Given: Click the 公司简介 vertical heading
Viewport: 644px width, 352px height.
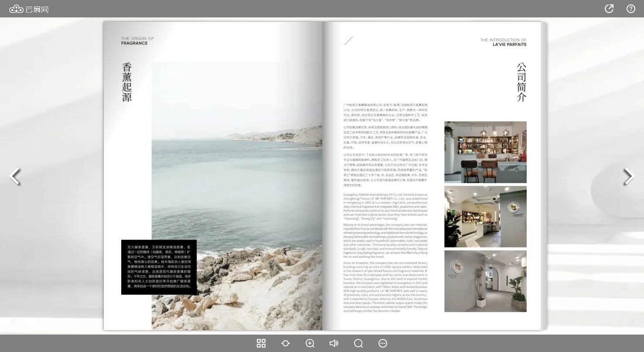Looking at the screenshot, I should (521, 82).
